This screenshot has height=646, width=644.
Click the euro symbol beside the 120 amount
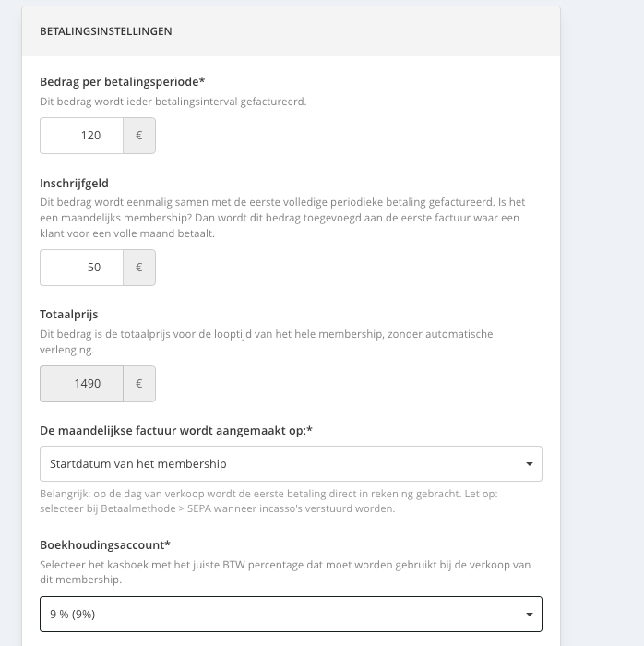[139, 136]
